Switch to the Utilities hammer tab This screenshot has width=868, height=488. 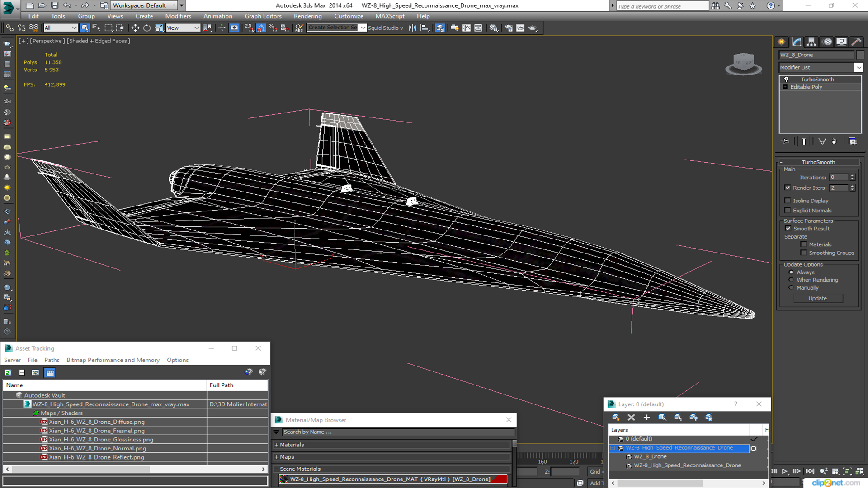pos(856,42)
